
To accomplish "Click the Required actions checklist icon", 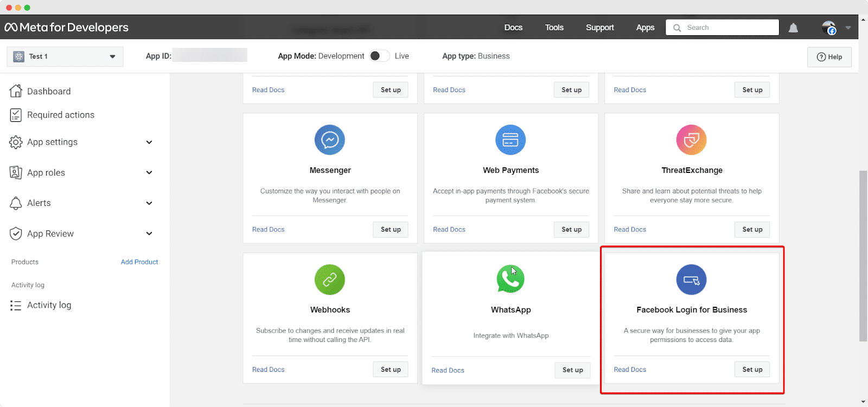I will pos(16,115).
